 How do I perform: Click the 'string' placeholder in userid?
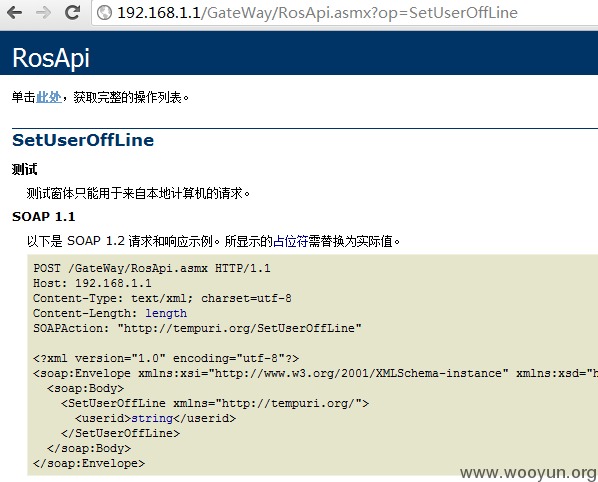(x=152, y=418)
